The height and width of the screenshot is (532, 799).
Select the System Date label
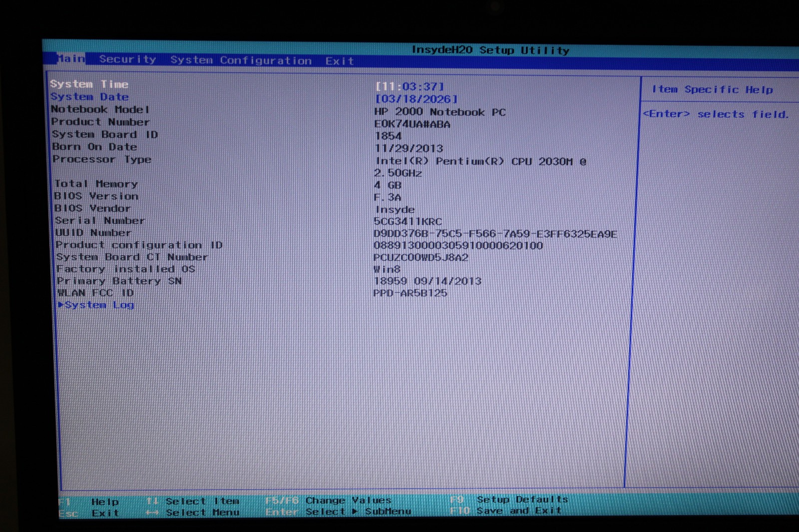pyautogui.click(x=89, y=97)
